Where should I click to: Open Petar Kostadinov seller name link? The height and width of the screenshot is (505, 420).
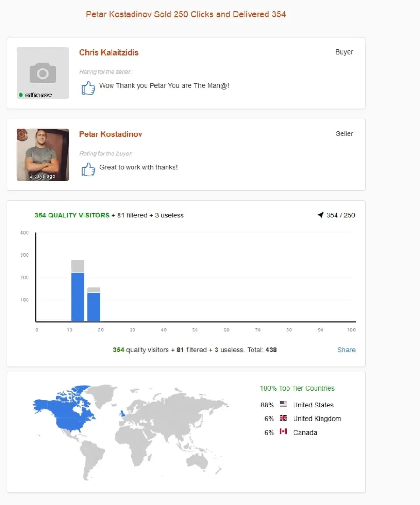[111, 134]
